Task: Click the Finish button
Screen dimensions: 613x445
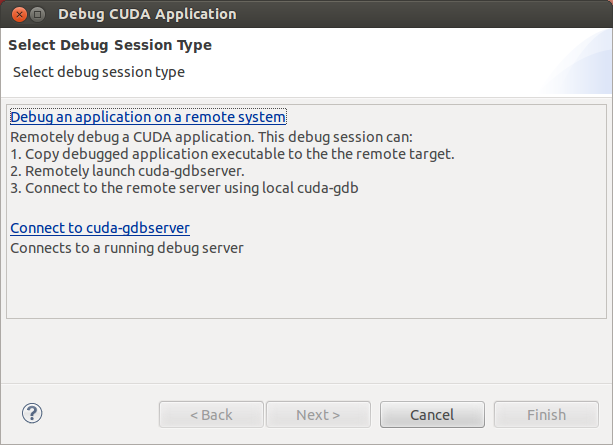Action: pos(546,414)
